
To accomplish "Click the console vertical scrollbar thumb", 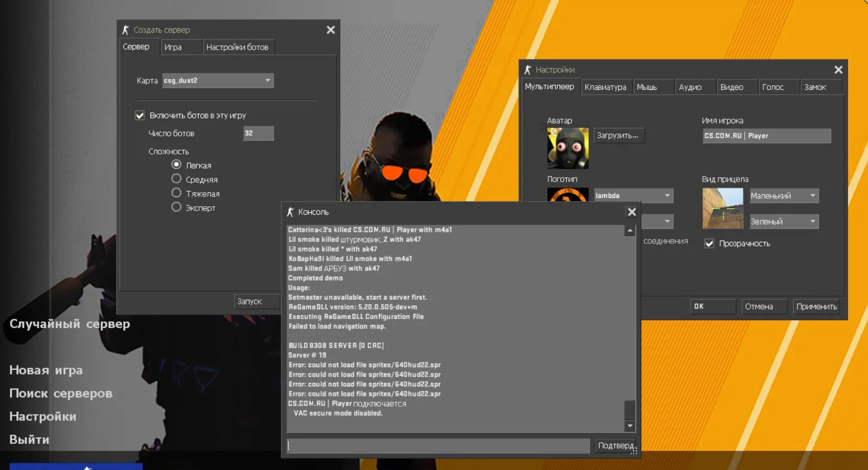I will point(630,409).
